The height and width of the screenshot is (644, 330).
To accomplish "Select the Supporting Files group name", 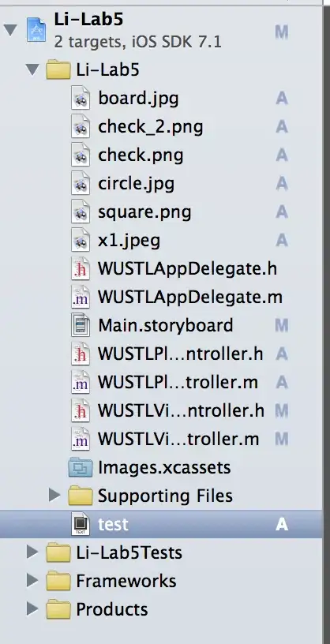I will click(165, 496).
